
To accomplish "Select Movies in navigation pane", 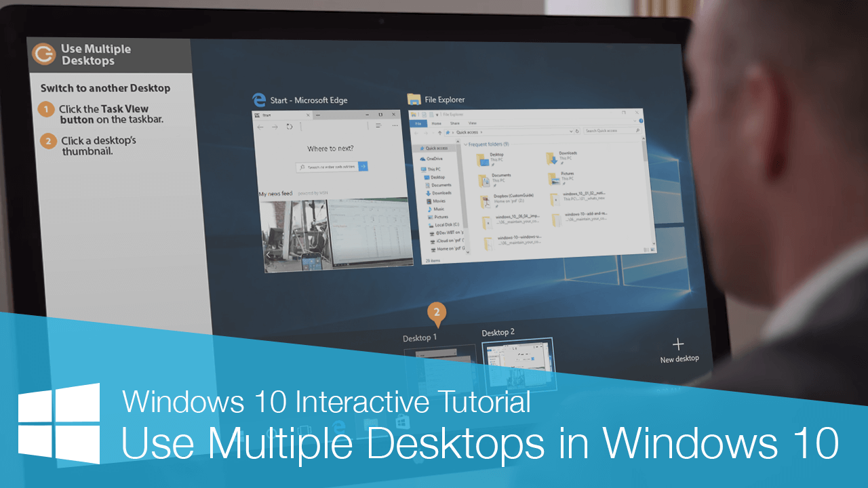I will tap(437, 201).
